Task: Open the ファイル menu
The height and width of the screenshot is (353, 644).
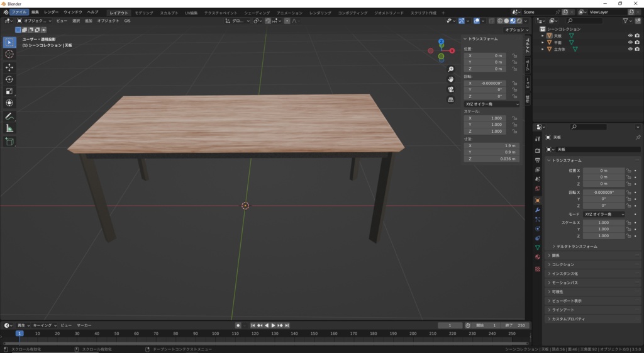Action: click(x=19, y=12)
